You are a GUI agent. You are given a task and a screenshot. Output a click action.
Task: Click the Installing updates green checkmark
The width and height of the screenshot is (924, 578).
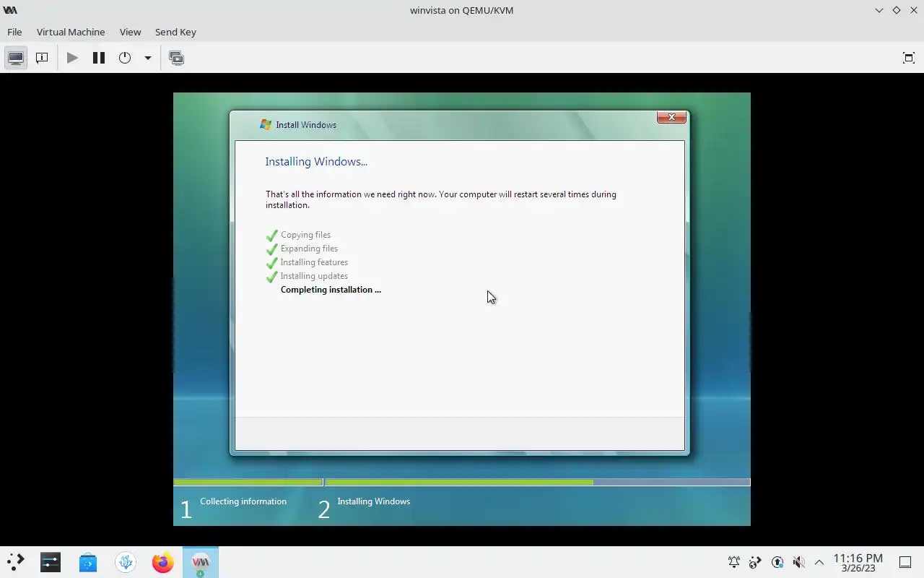coord(272,276)
